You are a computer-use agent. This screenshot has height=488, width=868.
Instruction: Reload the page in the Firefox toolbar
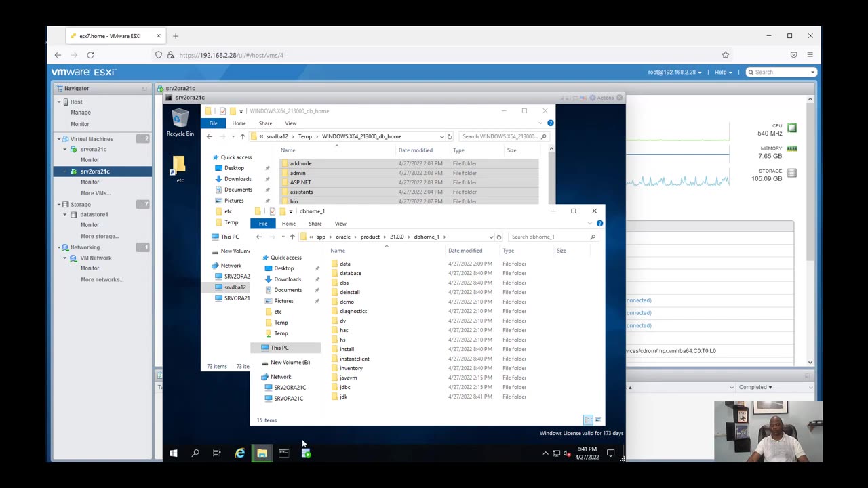pos(90,55)
